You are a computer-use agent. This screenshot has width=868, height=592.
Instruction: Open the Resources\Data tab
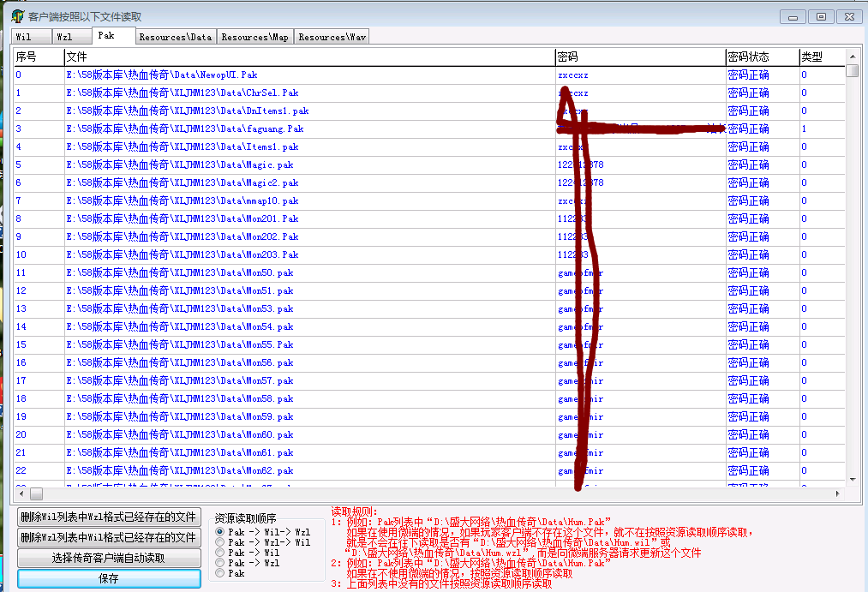(x=176, y=37)
